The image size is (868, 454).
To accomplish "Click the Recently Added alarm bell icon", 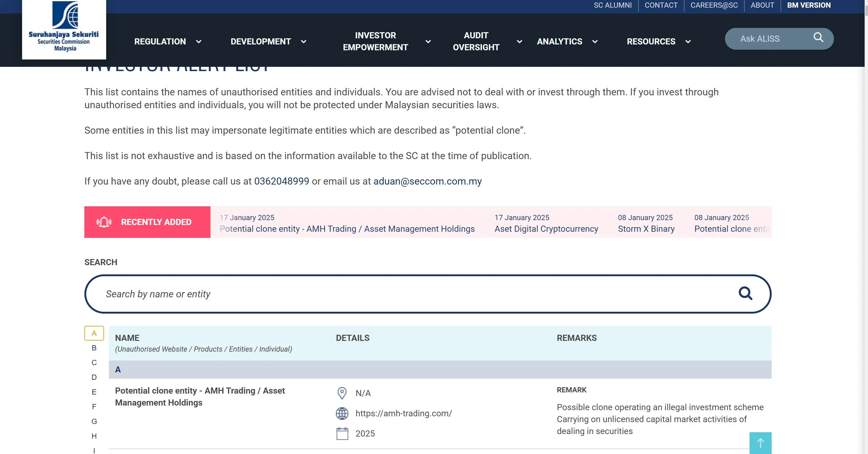I will [x=104, y=222].
